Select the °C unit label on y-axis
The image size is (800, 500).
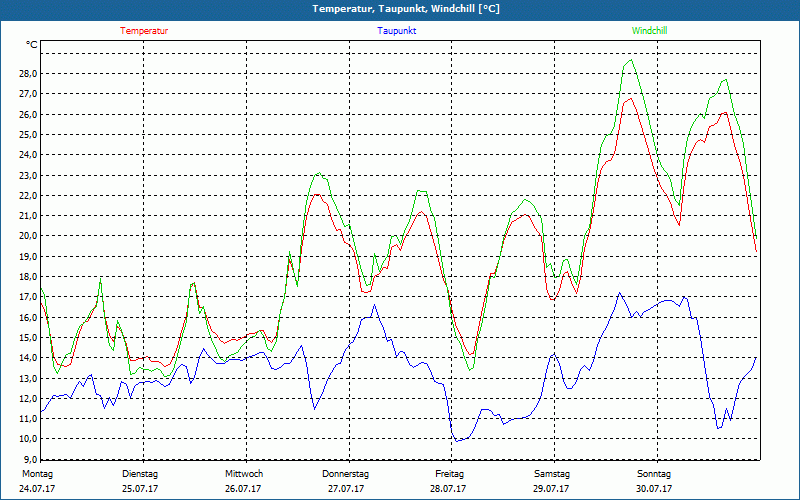[31, 45]
